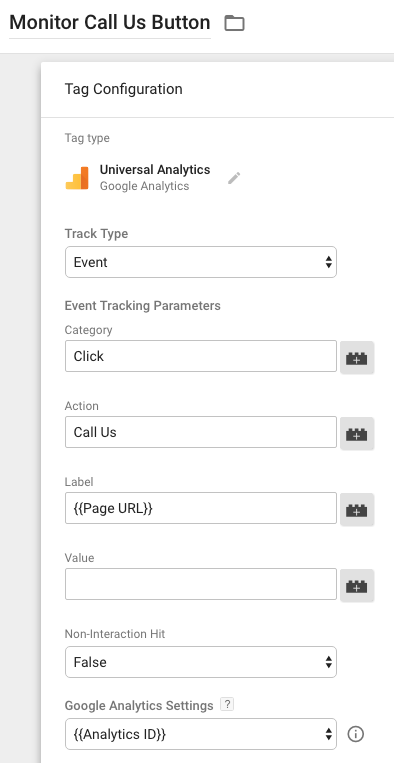This screenshot has width=394, height=763.
Task: Insert variable for Value field
Action: pos(357,585)
